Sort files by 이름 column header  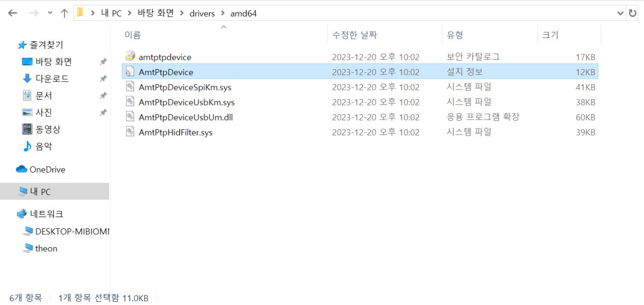[133, 35]
